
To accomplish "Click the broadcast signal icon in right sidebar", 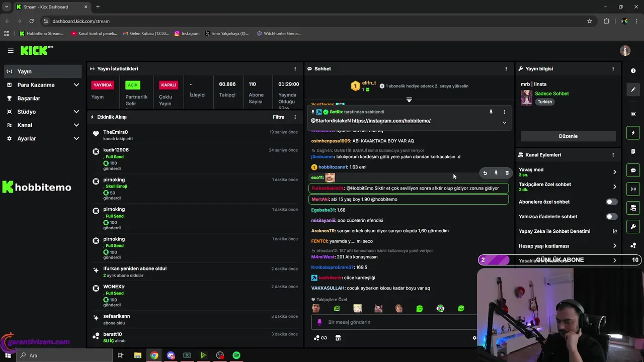I will [x=633, y=189].
